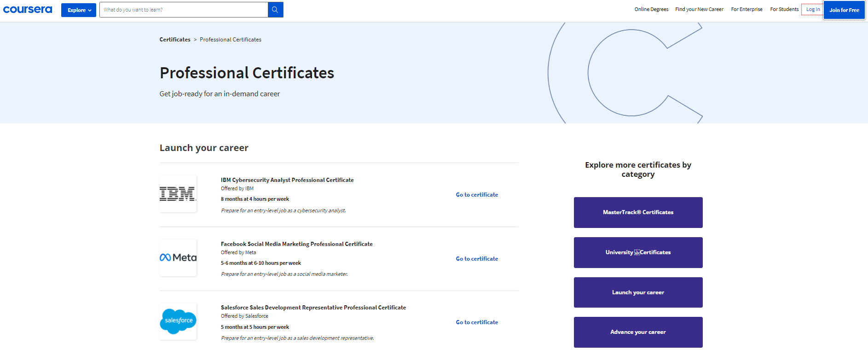The height and width of the screenshot is (350, 868).
Task: Click the Advance your career category button
Action: coord(638,332)
